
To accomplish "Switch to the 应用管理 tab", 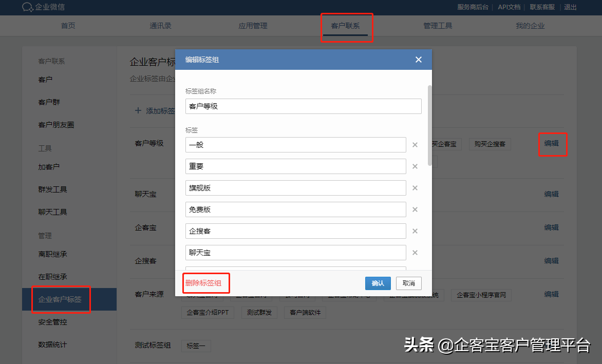I will 253,26.
